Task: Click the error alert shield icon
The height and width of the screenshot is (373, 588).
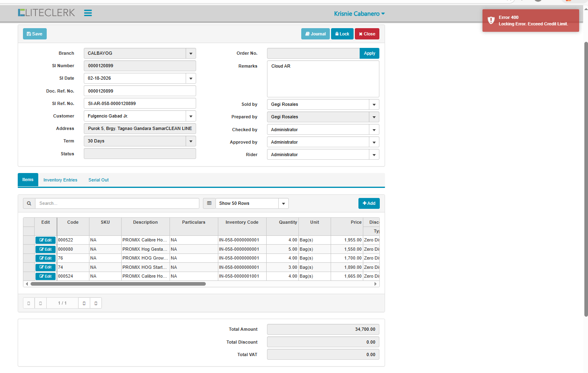Action: pyautogui.click(x=491, y=21)
